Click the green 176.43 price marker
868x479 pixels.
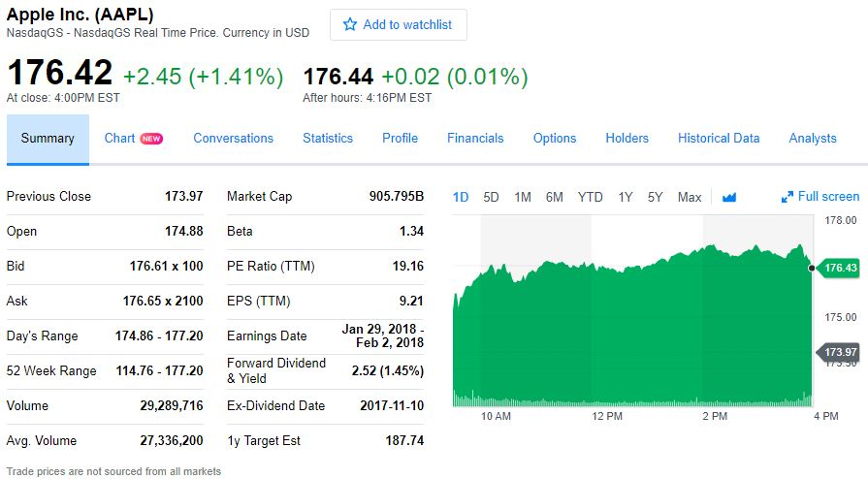coord(838,268)
